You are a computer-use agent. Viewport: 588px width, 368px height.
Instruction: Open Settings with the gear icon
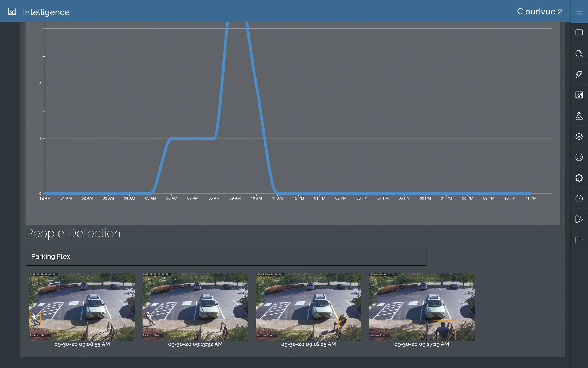[x=579, y=178]
